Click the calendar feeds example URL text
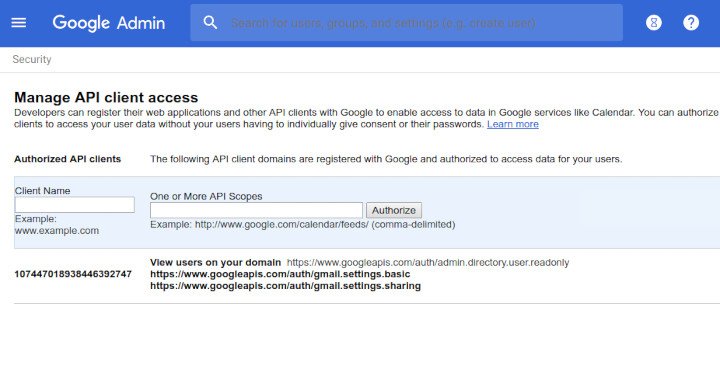720x373 pixels. (x=281, y=225)
